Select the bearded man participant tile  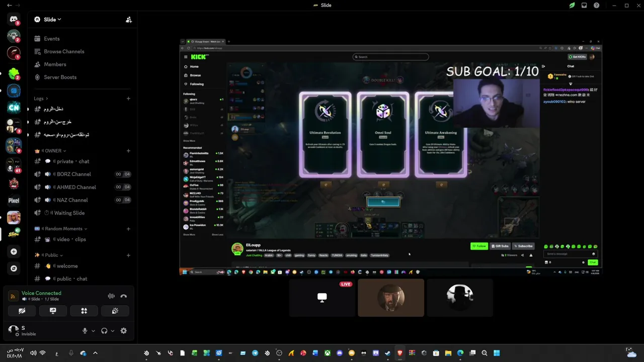(x=391, y=298)
